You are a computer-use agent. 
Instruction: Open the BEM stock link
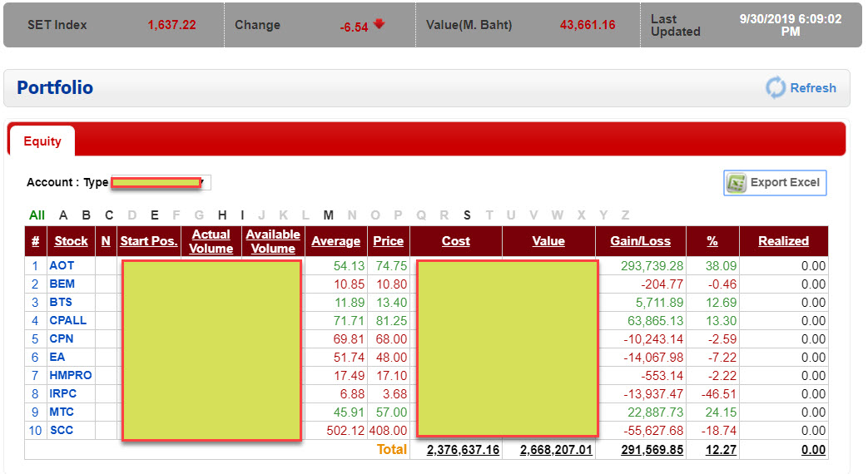point(62,284)
